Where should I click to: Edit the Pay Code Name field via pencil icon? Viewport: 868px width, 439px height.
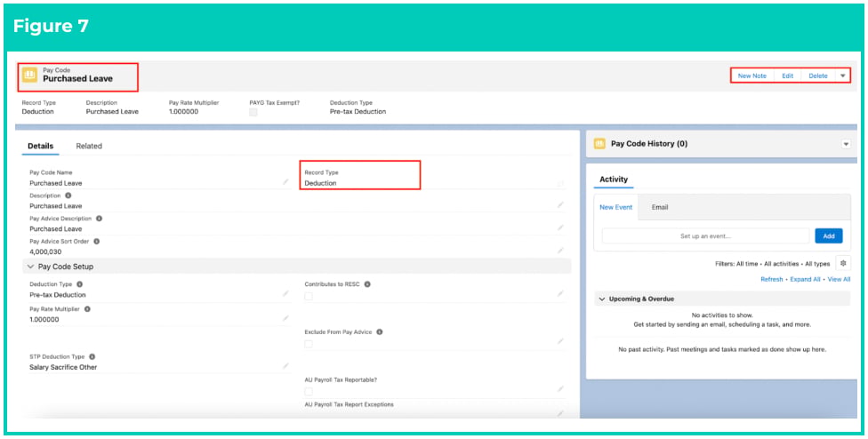point(285,182)
